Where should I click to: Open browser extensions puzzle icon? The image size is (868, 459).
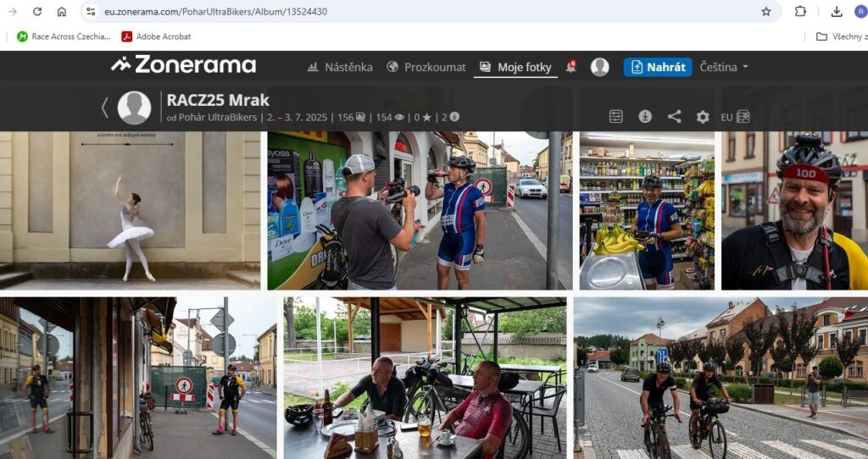800,12
